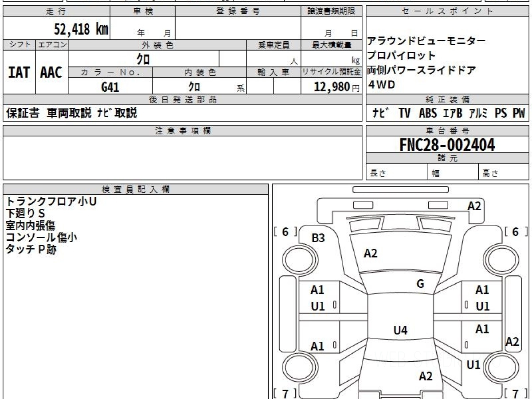Viewport: 532px width, 399px height.
Task: Click the 両側パワースライドドア sales point
Action: (x=422, y=70)
